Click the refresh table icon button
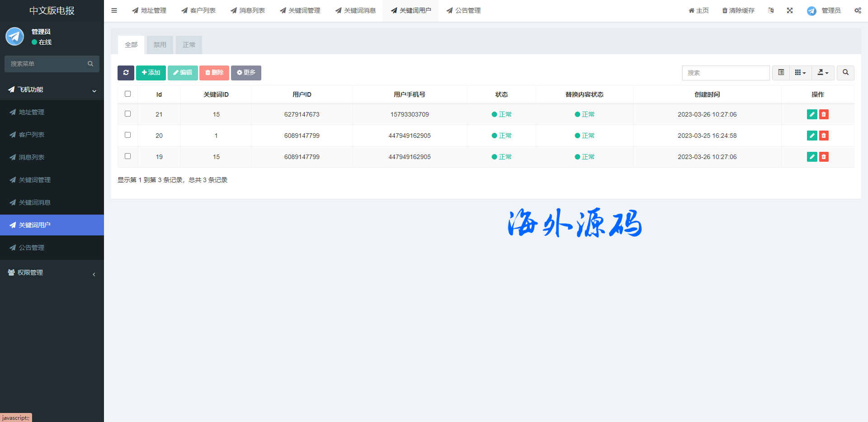The image size is (868, 422). (126, 73)
